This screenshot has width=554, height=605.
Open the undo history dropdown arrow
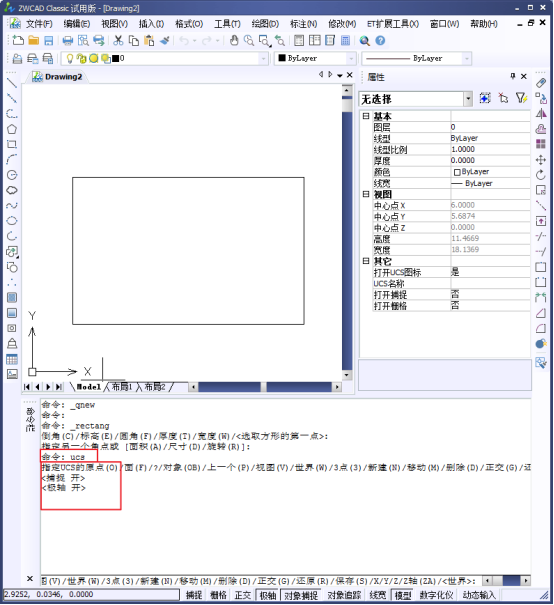[x=195, y=41]
